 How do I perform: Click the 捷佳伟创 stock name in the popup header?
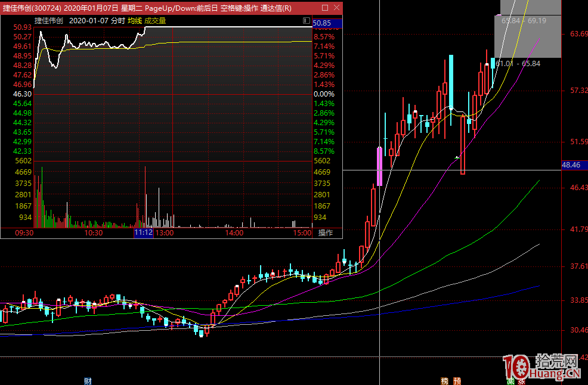pos(48,21)
